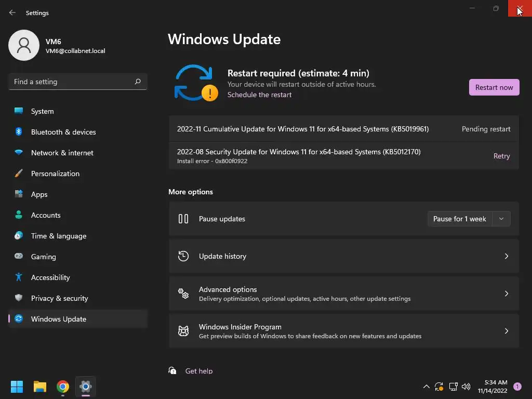This screenshot has height=399, width=532.
Task: Expand the pause duration dropdown arrow
Action: (x=501, y=219)
